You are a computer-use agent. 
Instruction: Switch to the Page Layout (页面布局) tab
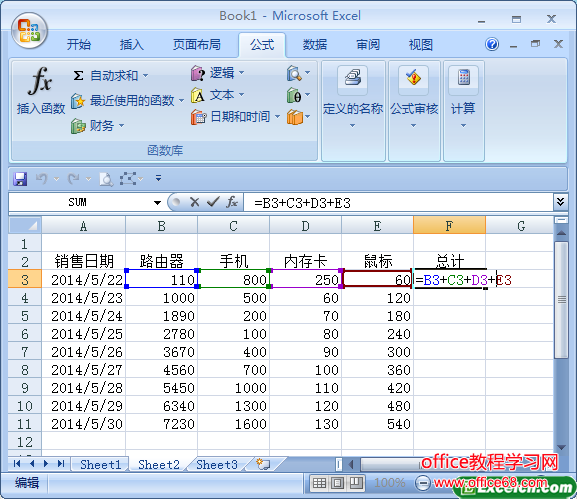coord(197,45)
